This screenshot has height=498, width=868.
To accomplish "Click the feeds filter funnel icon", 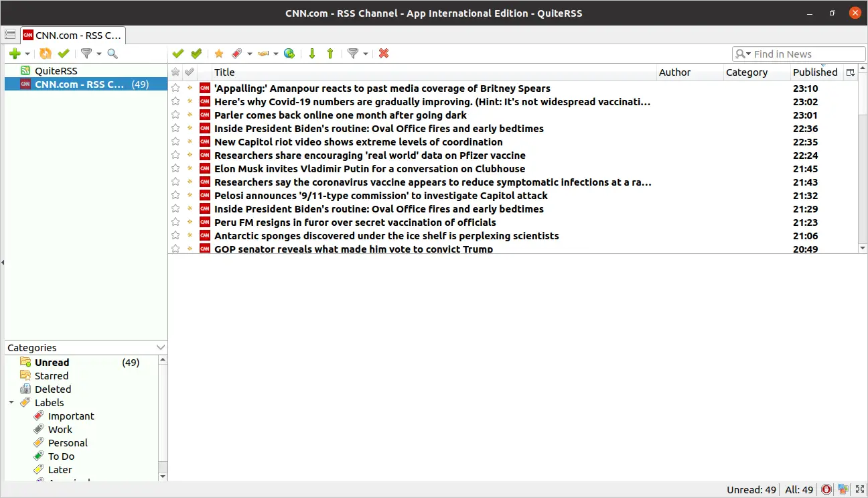I will coord(86,54).
